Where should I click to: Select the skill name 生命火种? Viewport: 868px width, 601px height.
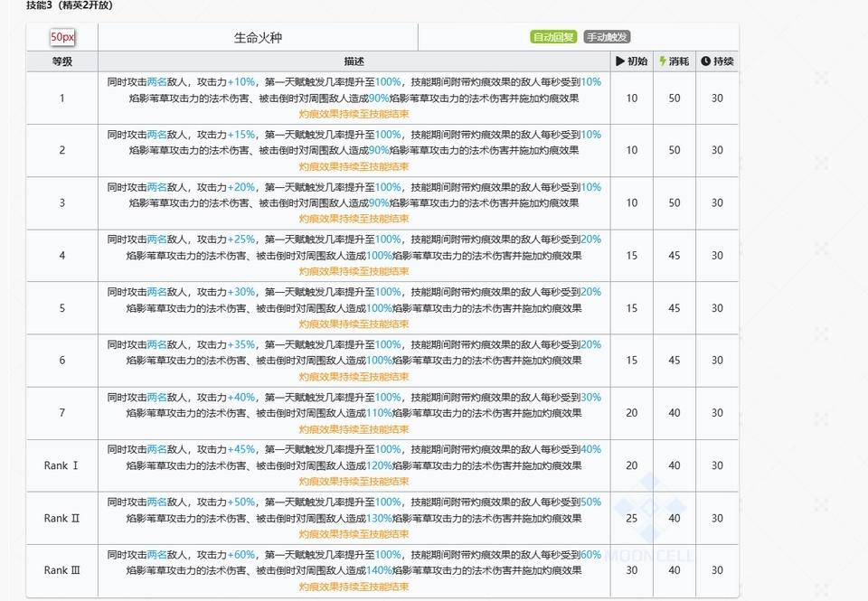click(x=258, y=38)
